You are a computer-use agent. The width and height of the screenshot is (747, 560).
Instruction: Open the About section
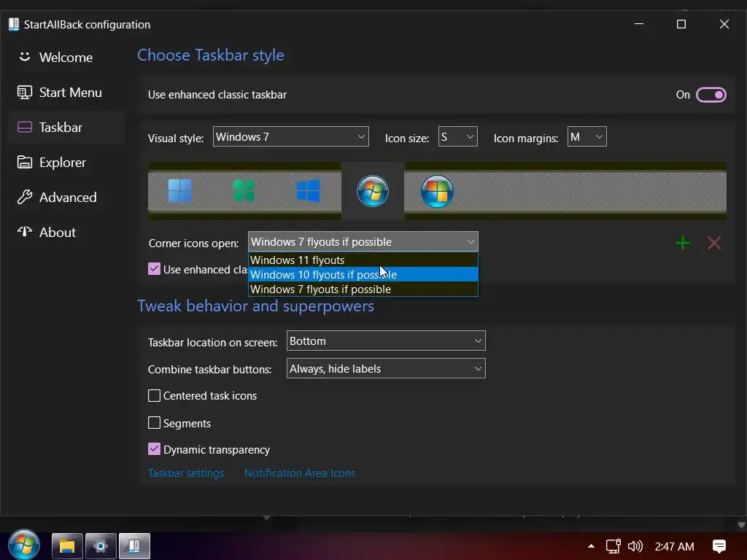click(66, 232)
